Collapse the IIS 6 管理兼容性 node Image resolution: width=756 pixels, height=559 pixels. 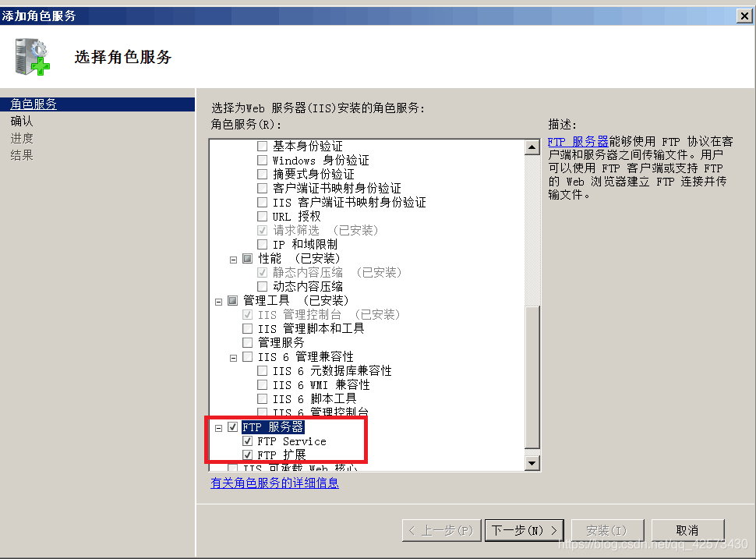[x=233, y=358]
